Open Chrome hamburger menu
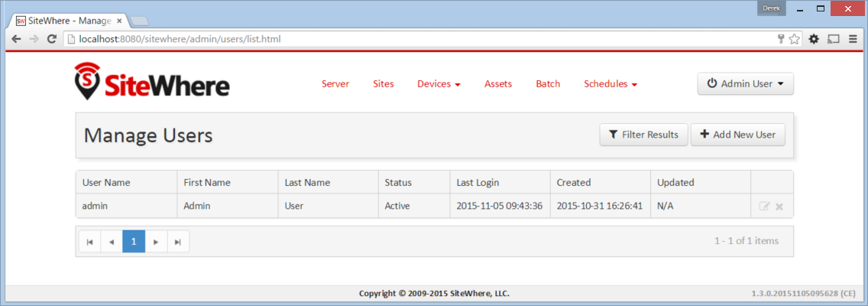The height and width of the screenshot is (306, 868). 853,39
